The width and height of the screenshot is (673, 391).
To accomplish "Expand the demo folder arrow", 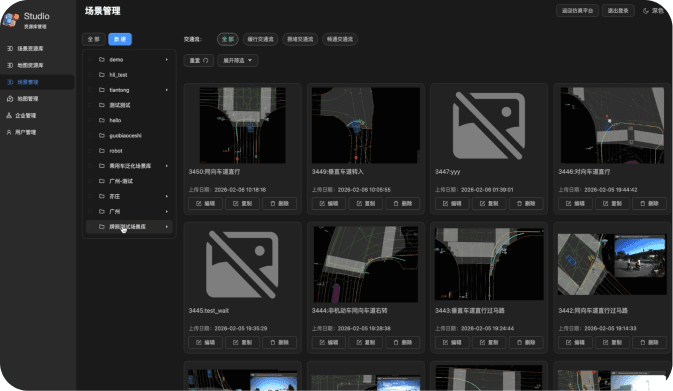I will click(167, 60).
